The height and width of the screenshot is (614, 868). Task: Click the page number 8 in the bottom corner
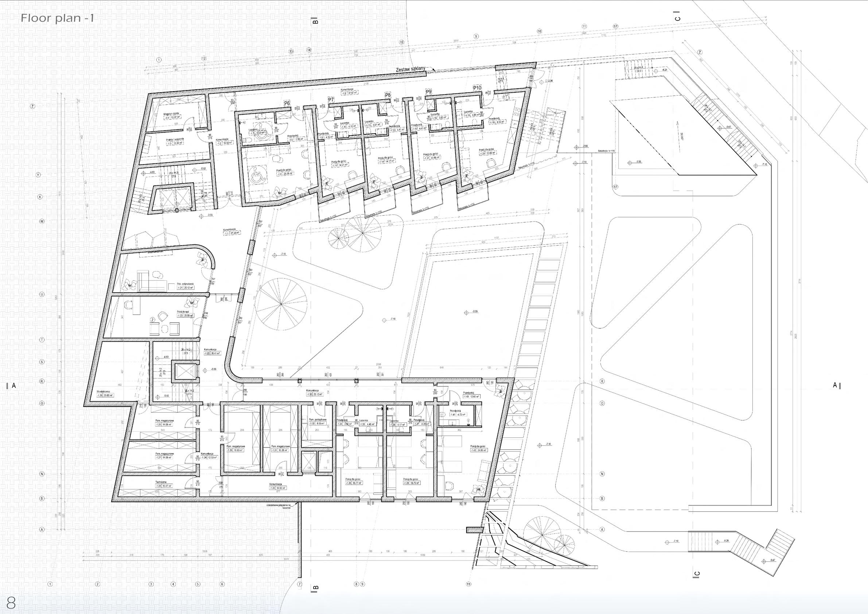click(x=11, y=602)
